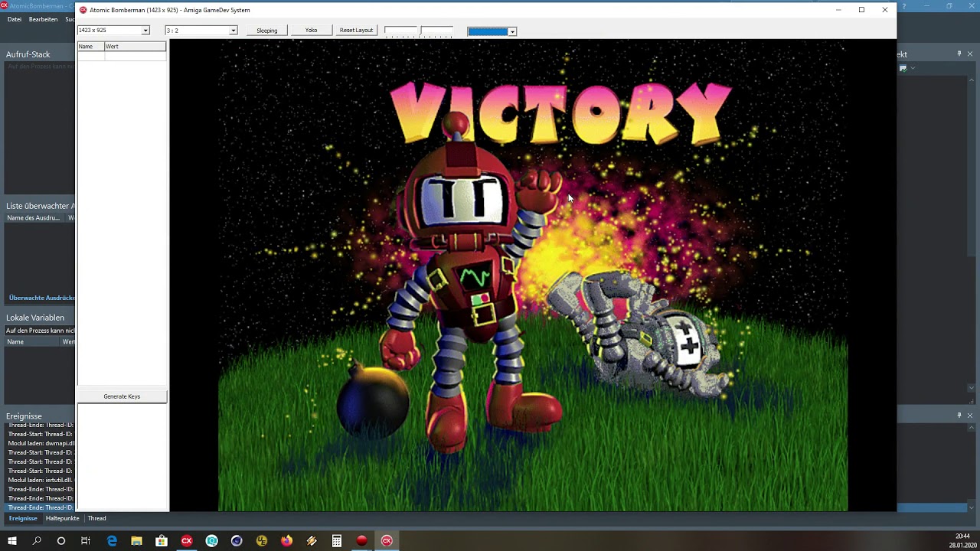Open teal Q app on taskbar

tap(211, 541)
